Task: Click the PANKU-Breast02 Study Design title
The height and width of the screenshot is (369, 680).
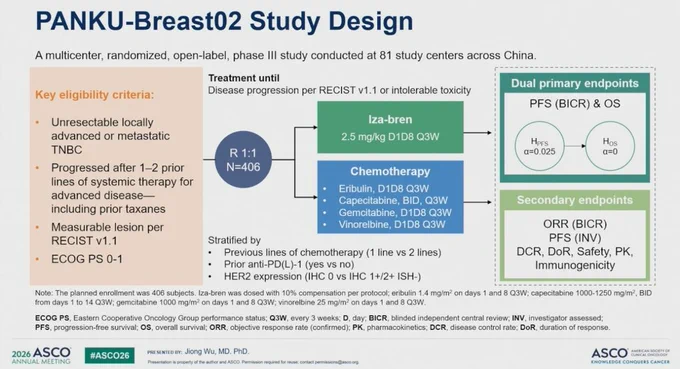Action: (224, 22)
